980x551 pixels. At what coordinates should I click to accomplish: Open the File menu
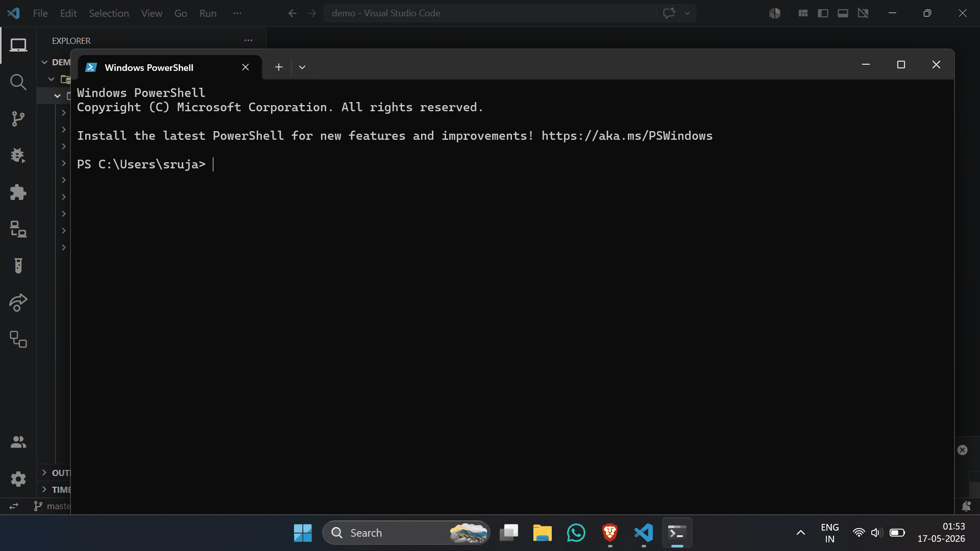pyautogui.click(x=40, y=13)
